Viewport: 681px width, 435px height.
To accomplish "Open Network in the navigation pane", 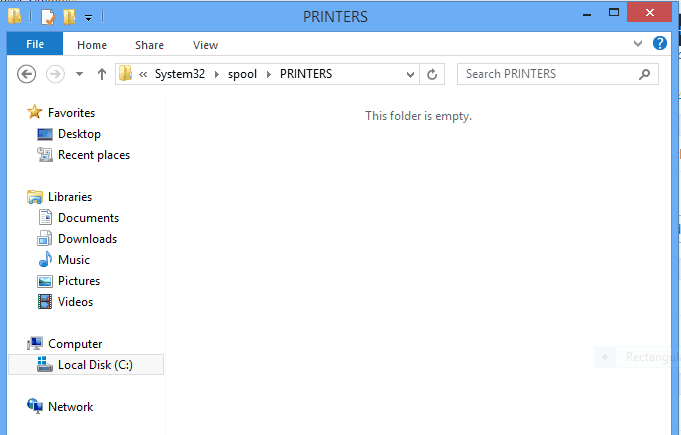I will [x=70, y=407].
